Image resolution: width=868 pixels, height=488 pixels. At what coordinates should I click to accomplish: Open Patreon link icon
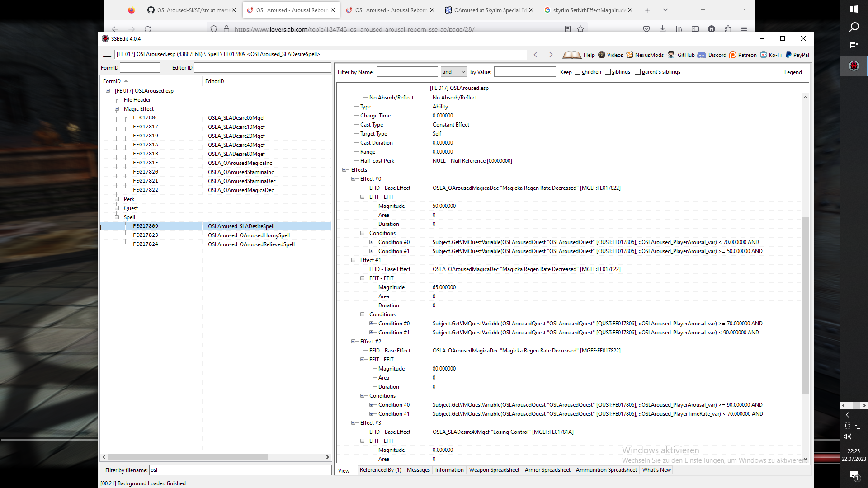coord(733,55)
